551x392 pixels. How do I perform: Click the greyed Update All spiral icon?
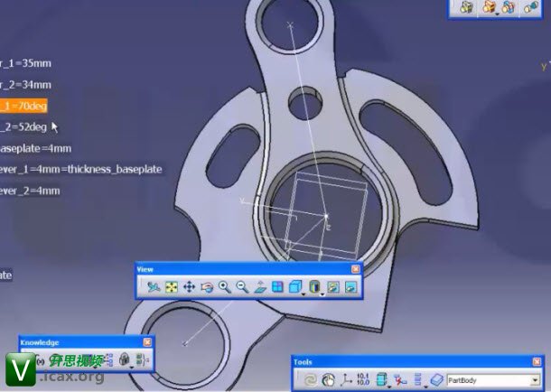pos(311,380)
